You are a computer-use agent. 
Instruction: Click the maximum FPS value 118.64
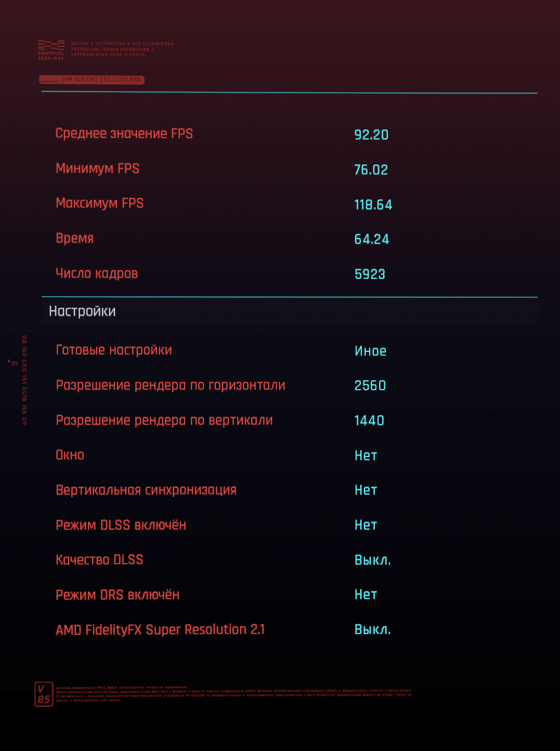pyautogui.click(x=373, y=205)
